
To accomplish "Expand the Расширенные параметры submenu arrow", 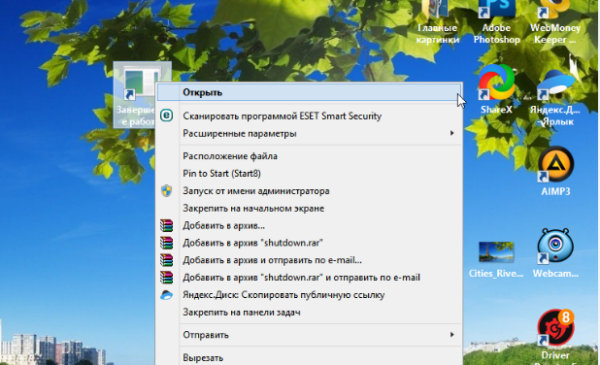I will [x=452, y=133].
